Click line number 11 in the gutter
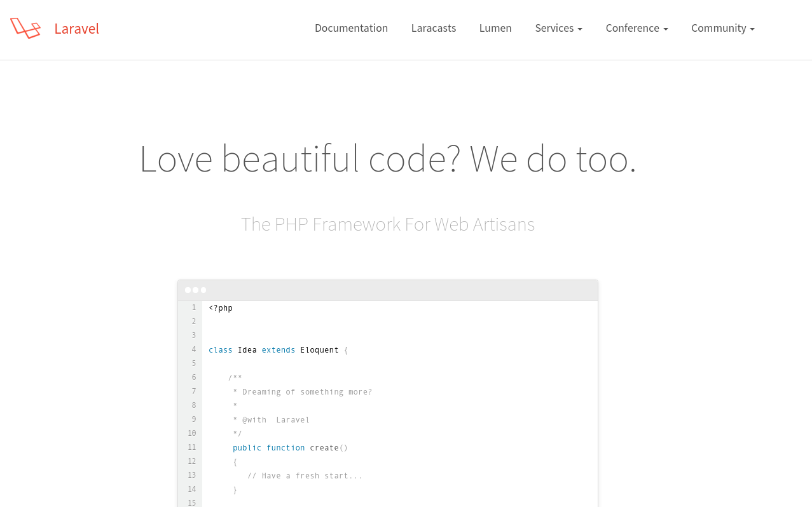 [x=191, y=447]
